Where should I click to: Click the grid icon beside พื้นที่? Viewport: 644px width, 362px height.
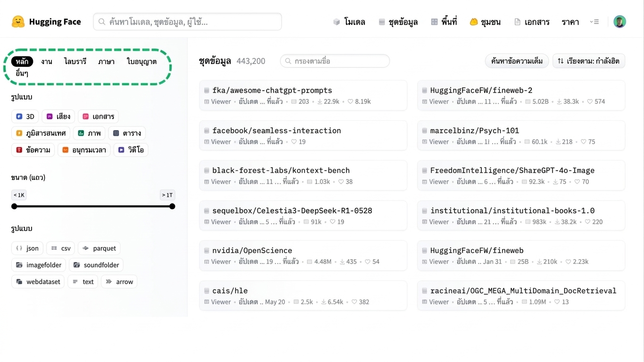pyautogui.click(x=434, y=22)
